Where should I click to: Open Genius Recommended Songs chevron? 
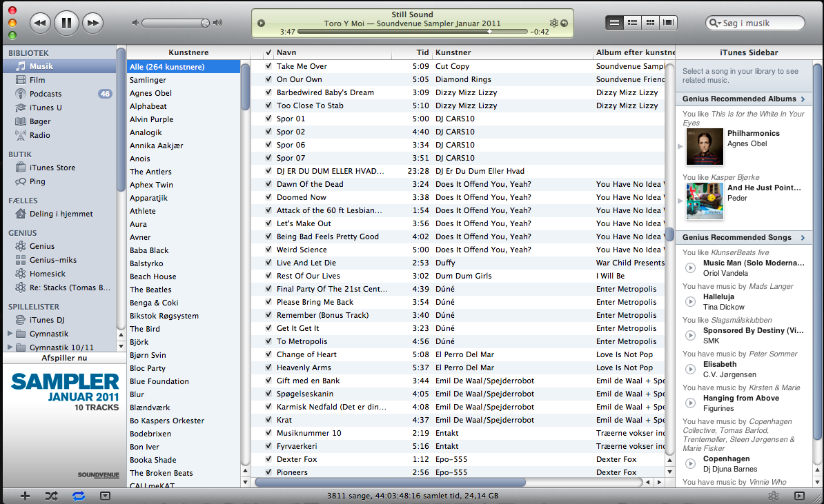pos(803,237)
